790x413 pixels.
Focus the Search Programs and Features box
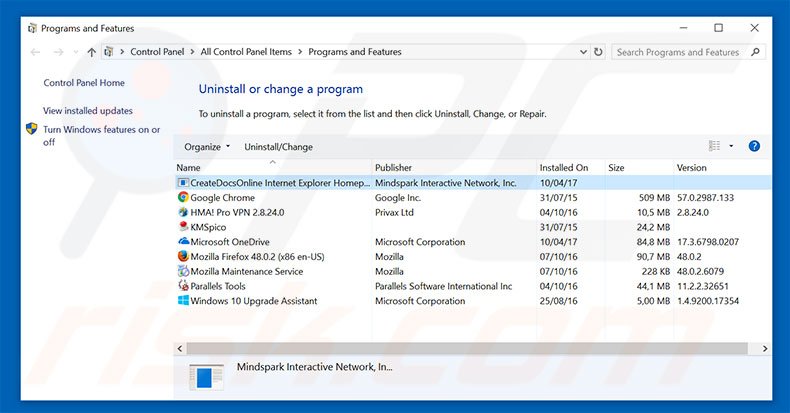[x=678, y=52]
